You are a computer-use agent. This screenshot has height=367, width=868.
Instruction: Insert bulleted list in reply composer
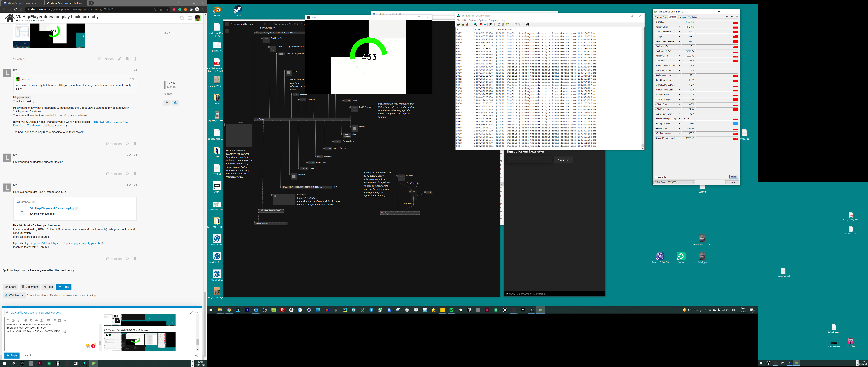pos(49,321)
